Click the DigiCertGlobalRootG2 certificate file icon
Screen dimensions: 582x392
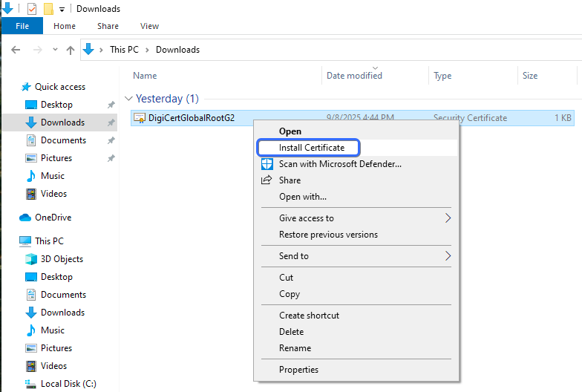140,118
